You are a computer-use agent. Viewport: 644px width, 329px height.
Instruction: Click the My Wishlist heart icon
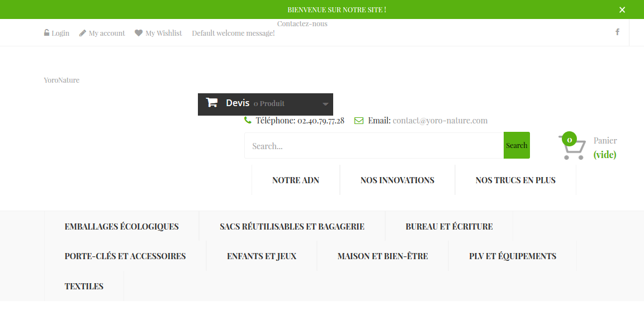pyautogui.click(x=139, y=33)
